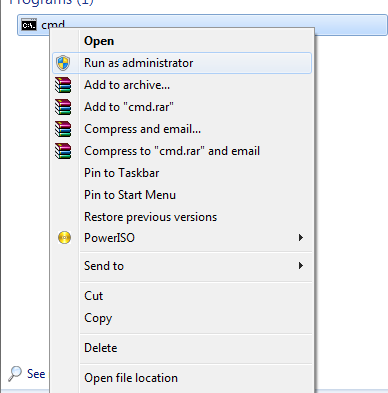Click WinRAR icon beside Compress and email
This screenshot has height=393, width=388.
pyautogui.click(x=63, y=129)
